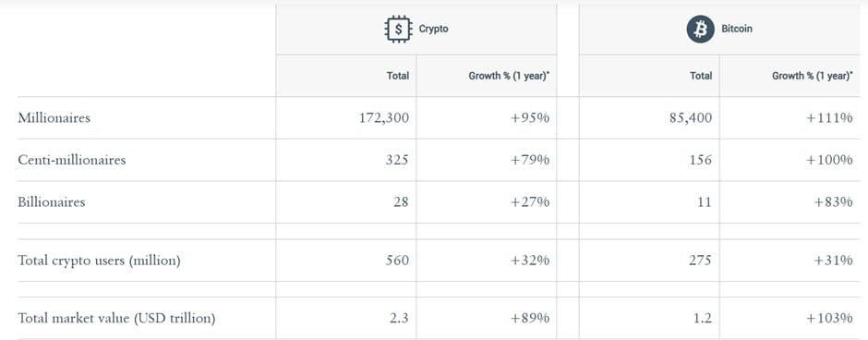Click the Bitcoin logo icon

(x=701, y=30)
